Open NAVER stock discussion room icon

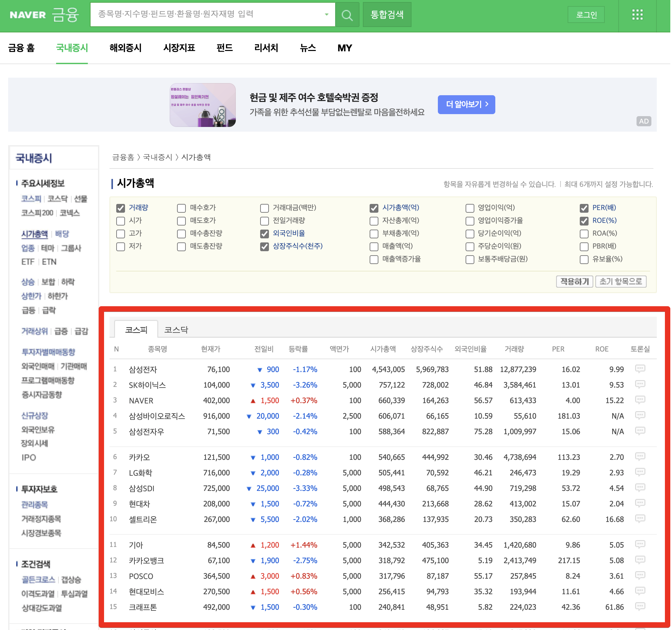(640, 400)
